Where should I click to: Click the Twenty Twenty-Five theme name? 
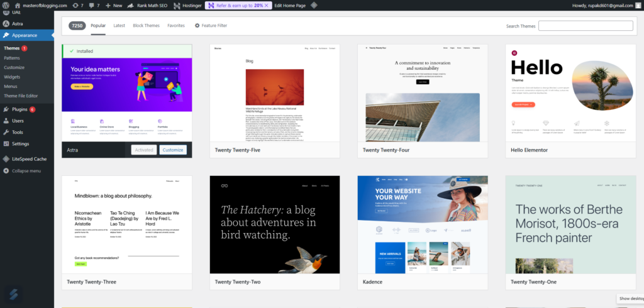(x=237, y=150)
